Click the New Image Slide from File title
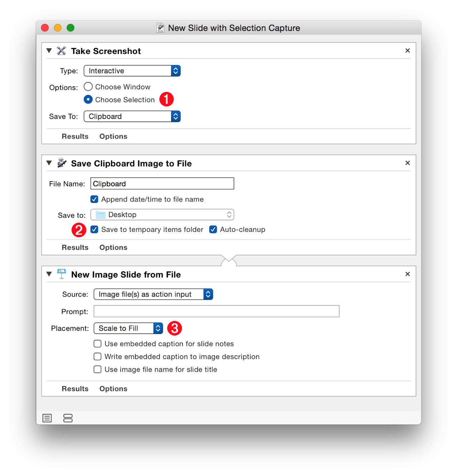Viewport: 457px width, 476px height. pyautogui.click(x=126, y=274)
